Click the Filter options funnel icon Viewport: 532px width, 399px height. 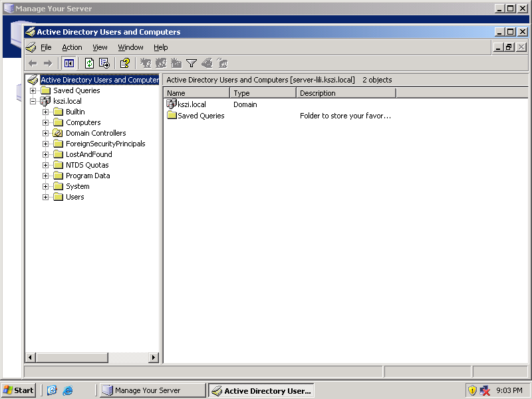coord(192,63)
